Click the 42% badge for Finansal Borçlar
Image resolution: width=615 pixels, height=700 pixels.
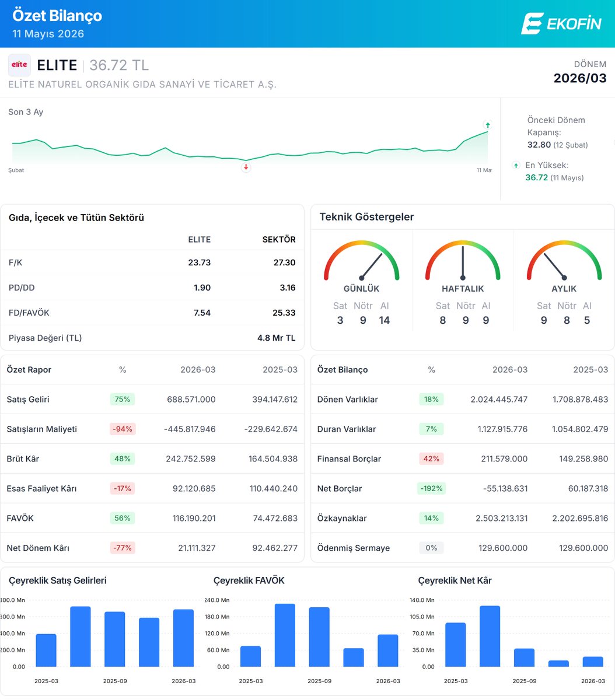point(431,459)
